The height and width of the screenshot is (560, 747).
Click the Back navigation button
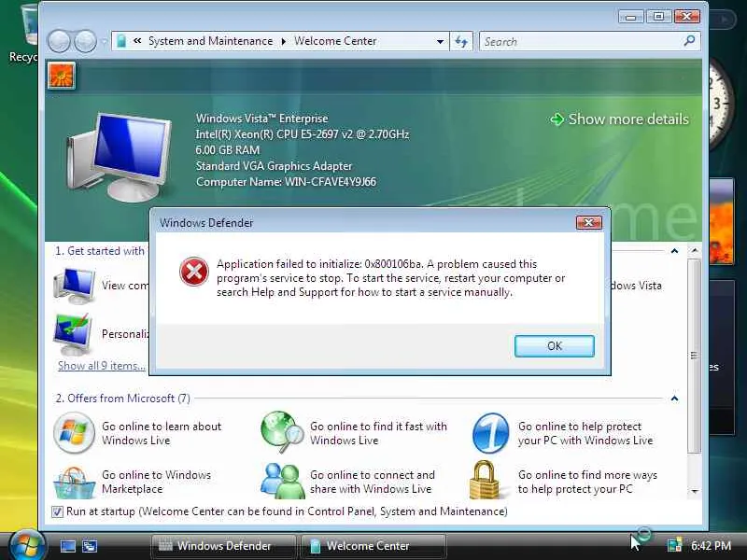(x=59, y=41)
